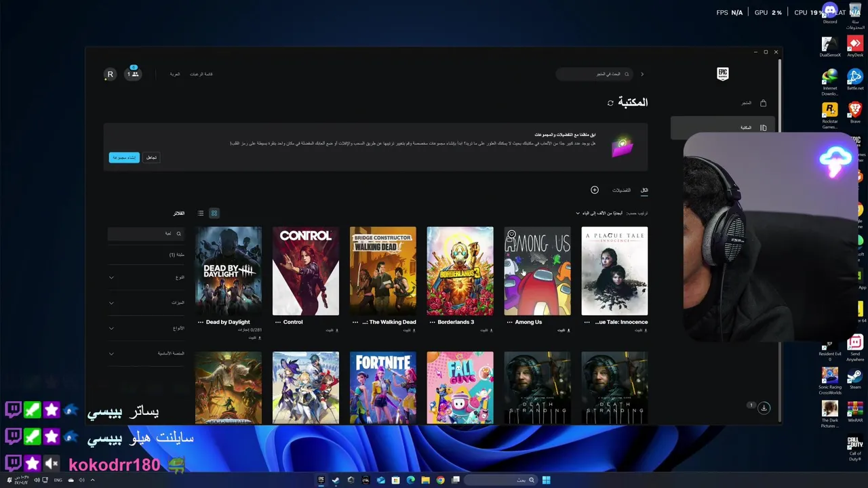Click the Epic Games logo in launcher
Viewport: 868px width, 488px height.
[722, 74]
